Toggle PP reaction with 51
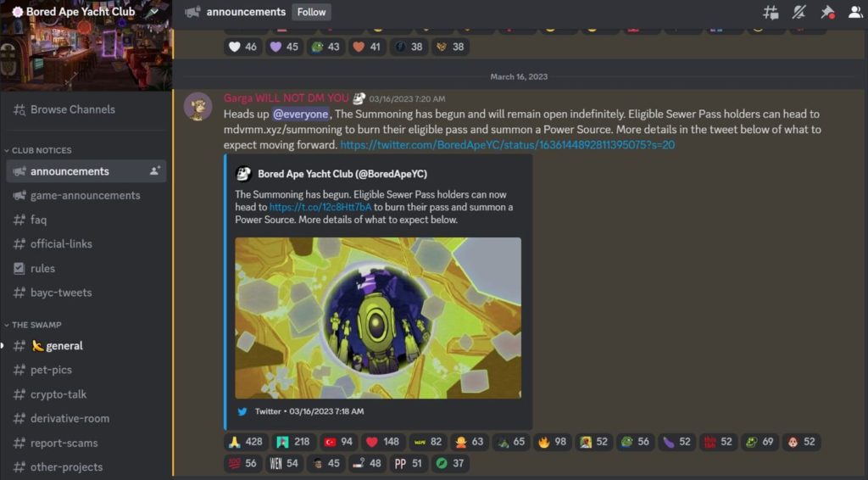This screenshot has width=868, height=480. coord(409,463)
